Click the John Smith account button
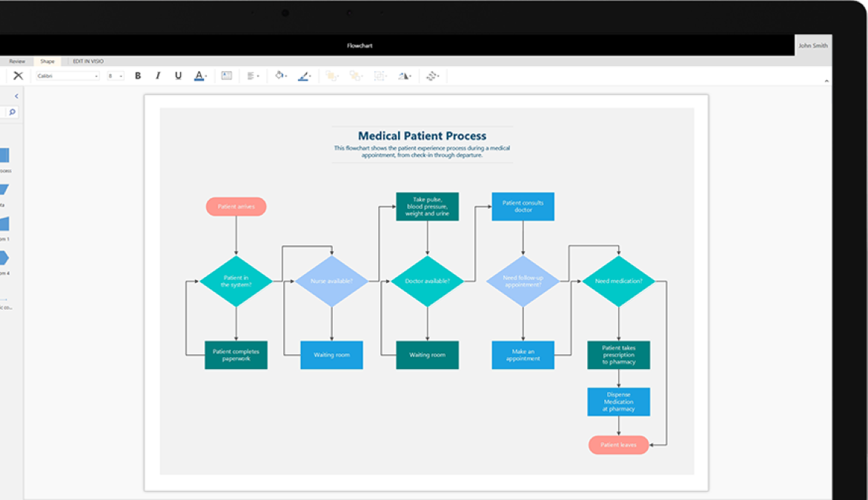The height and width of the screenshot is (500, 868). pos(812,45)
